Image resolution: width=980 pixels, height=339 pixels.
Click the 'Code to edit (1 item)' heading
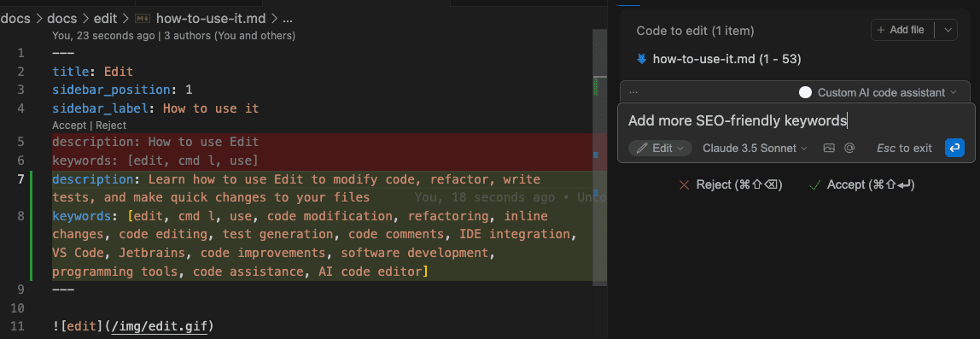[x=695, y=30]
